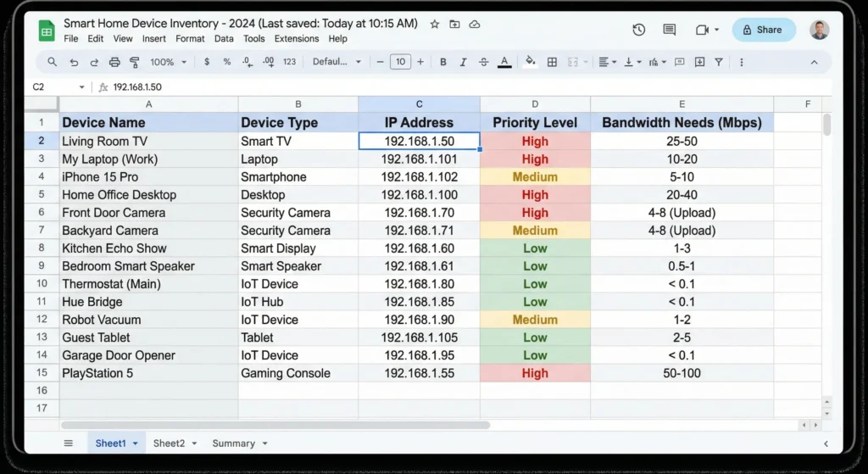Open the dropdown next to the camera icon
This screenshot has width=868, height=474.
tap(717, 30)
